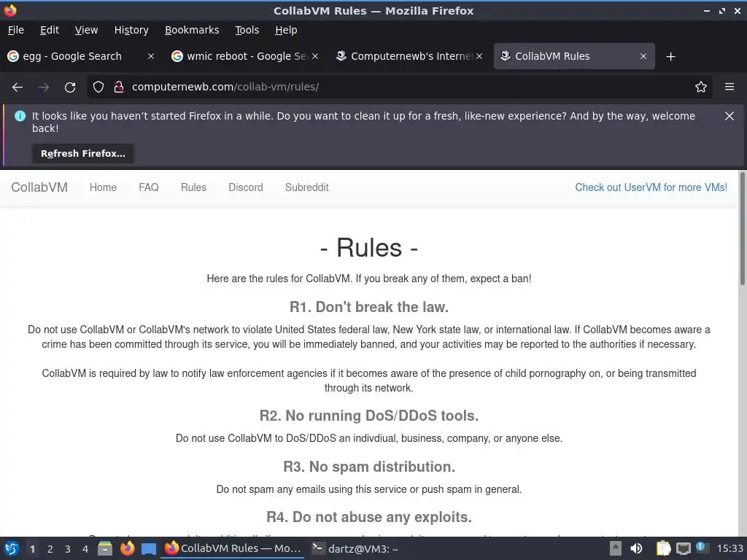
Task: Open the network connection tray icon
Action: (x=684, y=548)
